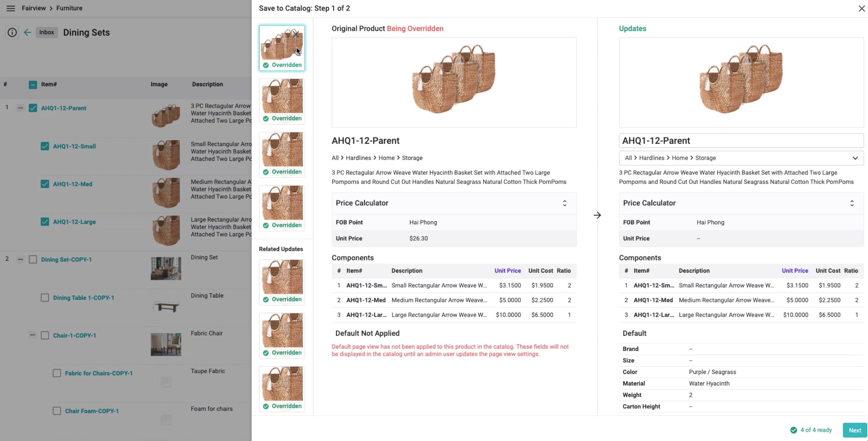Click the Unit Price column header in Updates components

tap(795, 271)
